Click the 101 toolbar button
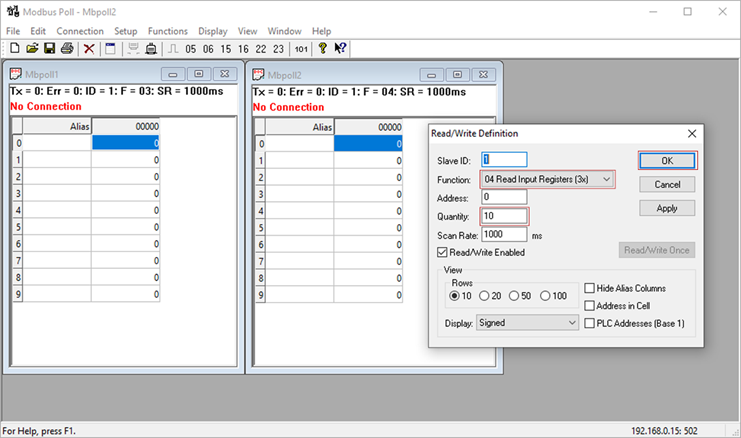 (301, 49)
